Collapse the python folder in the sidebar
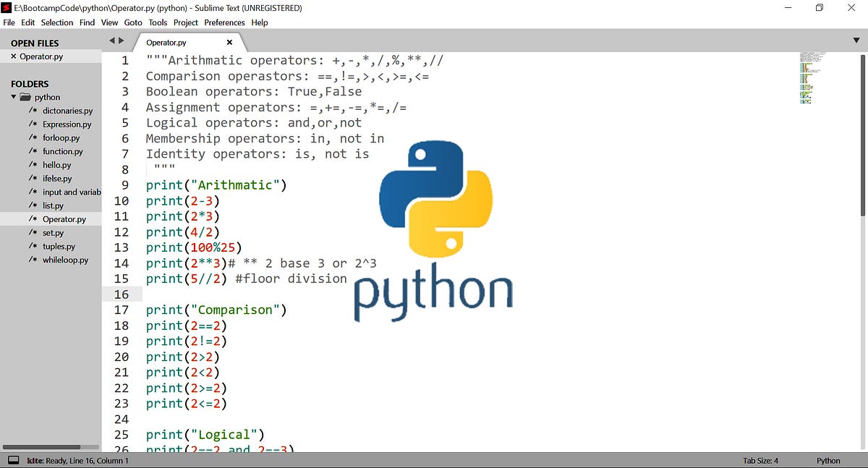868x468 pixels. [x=13, y=97]
